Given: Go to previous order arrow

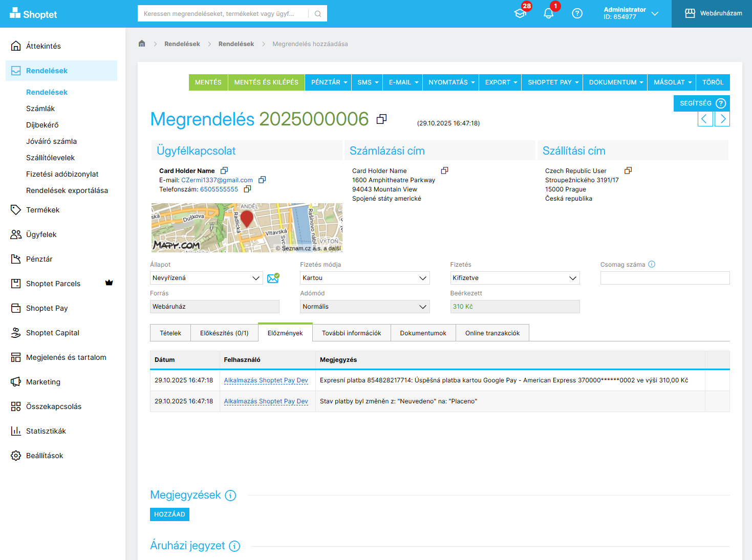Looking at the screenshot, I should click(x=705, y=119).
